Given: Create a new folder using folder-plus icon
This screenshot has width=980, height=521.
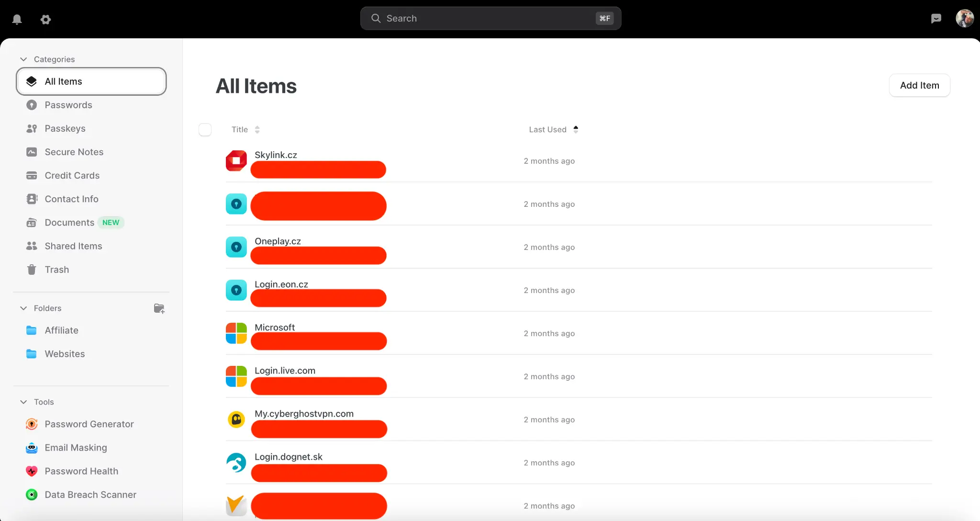Looking at the screenshot, I should 159,308.
